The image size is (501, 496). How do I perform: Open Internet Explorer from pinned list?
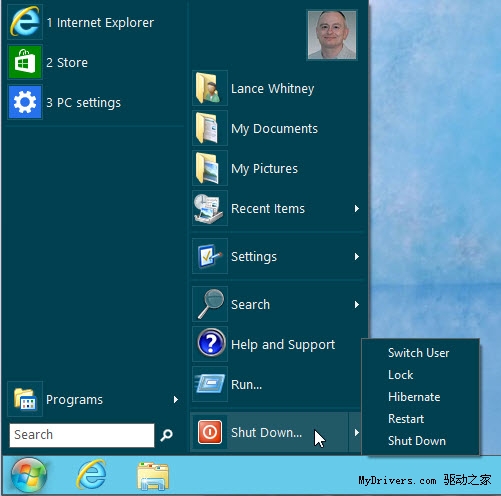(25, 22)
